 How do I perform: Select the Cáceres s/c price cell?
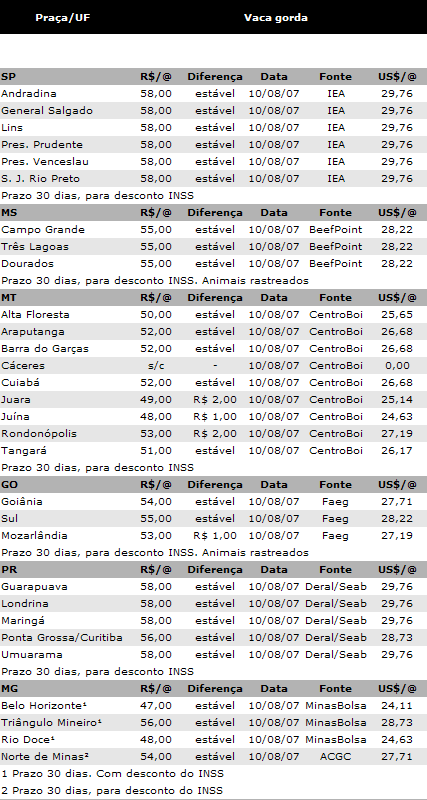[x=156, y=365]
